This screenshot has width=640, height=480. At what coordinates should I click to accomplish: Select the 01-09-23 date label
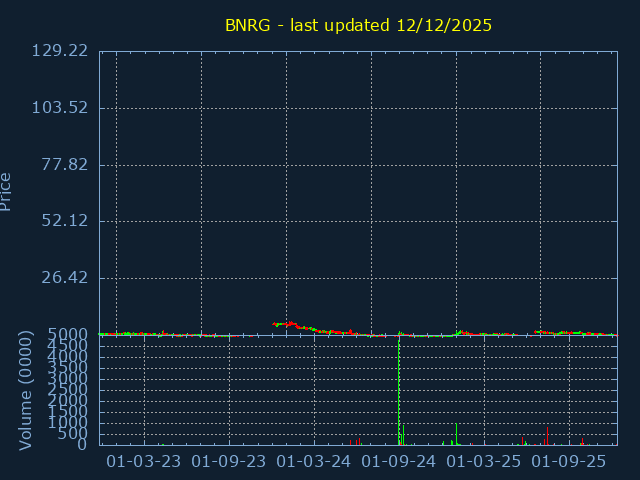tap(229, 461)
